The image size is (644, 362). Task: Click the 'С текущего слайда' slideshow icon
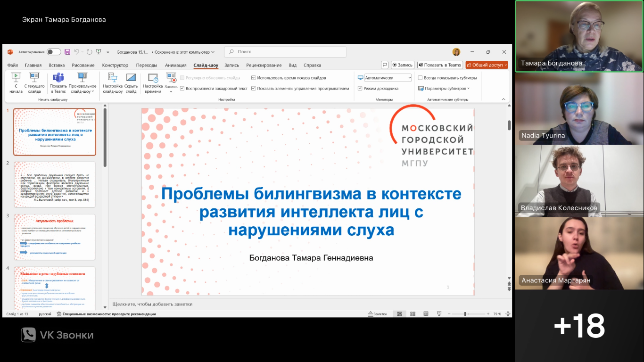[34, 79]
